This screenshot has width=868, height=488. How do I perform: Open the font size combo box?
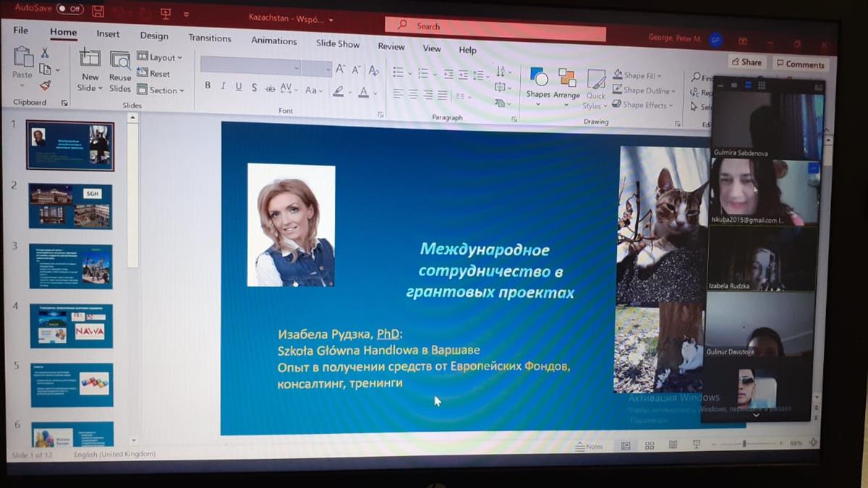click(x=317, y=69)
